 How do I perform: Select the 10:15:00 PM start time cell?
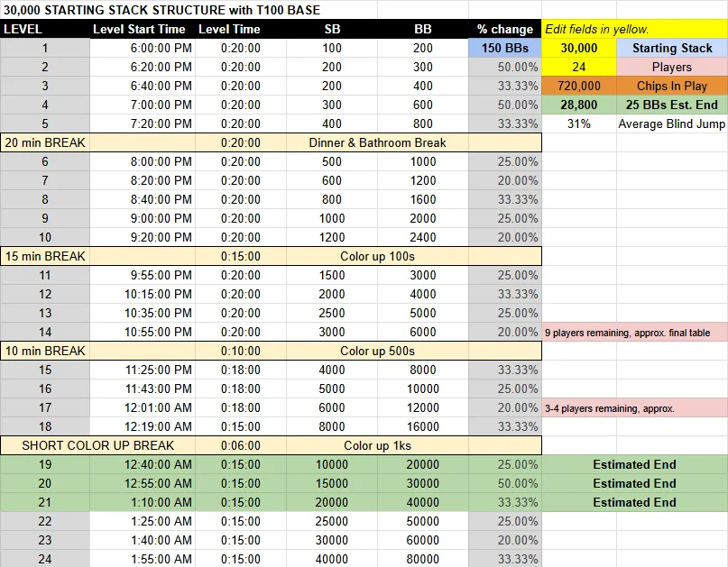click(143, 294)
